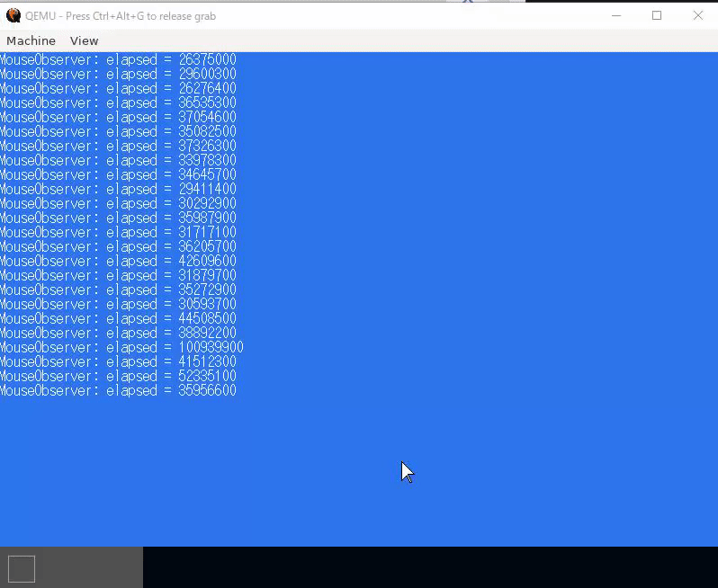Screen dimensions: 718x588
Task: Click the line reading elapsed = 41512300
Action: tap(118, 362)
